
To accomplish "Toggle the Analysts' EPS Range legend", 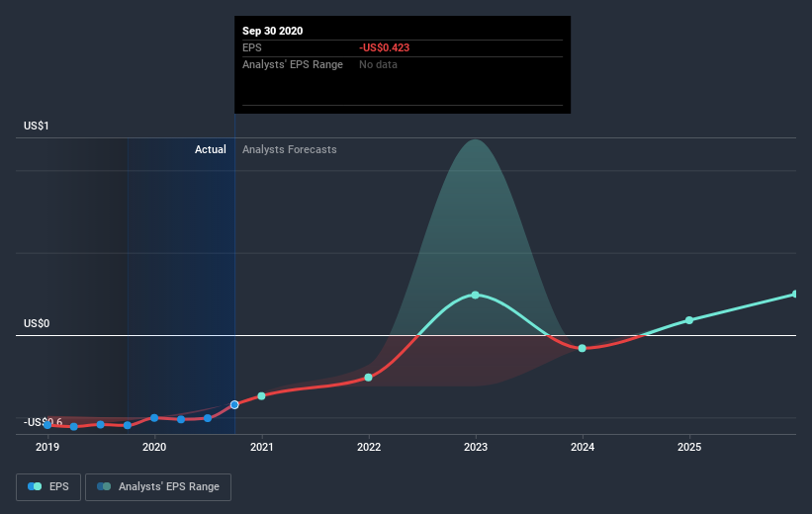I will (x=158, y=486).
